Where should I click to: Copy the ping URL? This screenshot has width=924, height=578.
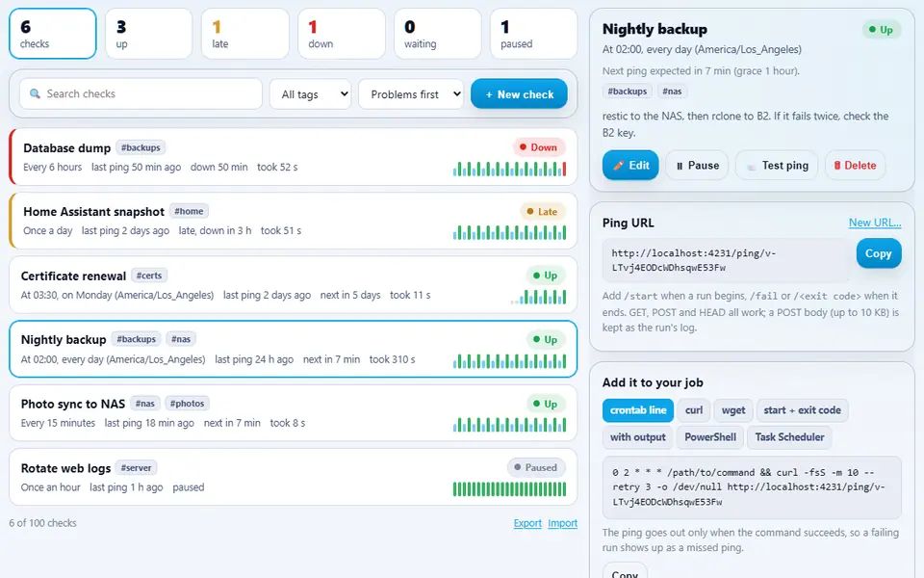[x=878, y=253]
